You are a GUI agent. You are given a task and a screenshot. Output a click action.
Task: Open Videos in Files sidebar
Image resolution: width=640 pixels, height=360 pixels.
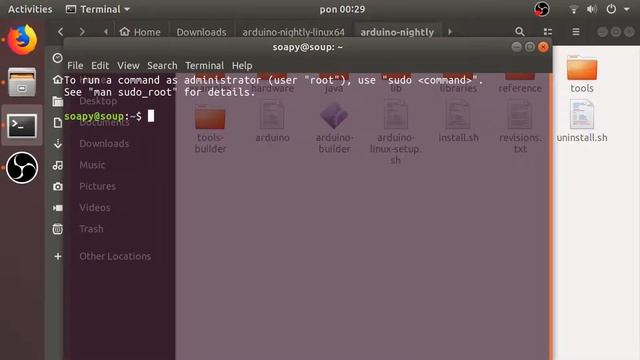click(95, 207)
